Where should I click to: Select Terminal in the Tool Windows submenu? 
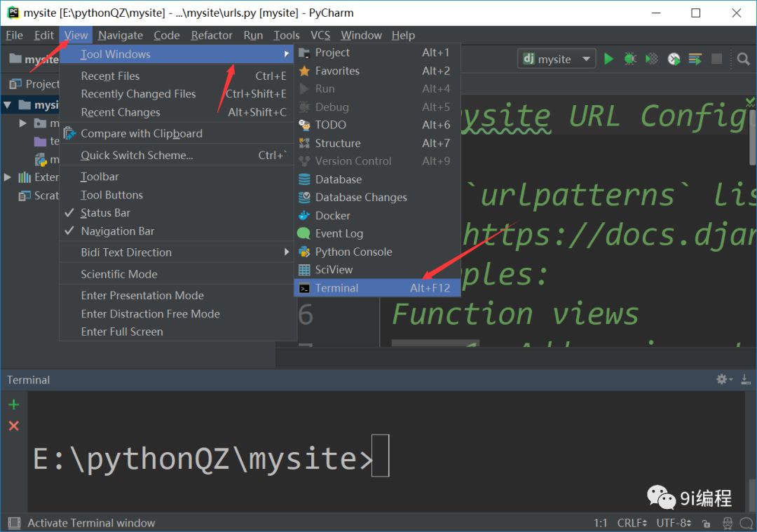(x=377, y=287)
